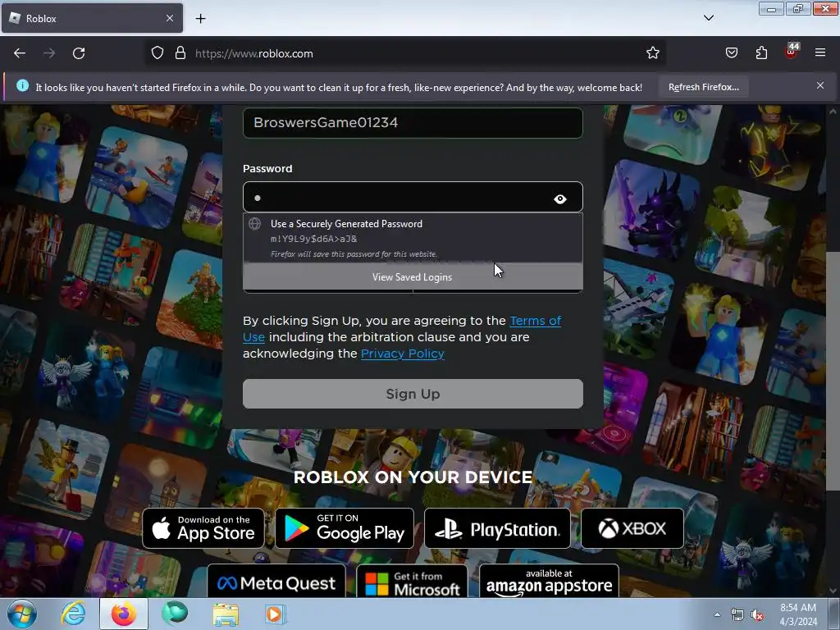Open the tracking protection shield icon
Screen dimensions: 840x630
(157, 52)
